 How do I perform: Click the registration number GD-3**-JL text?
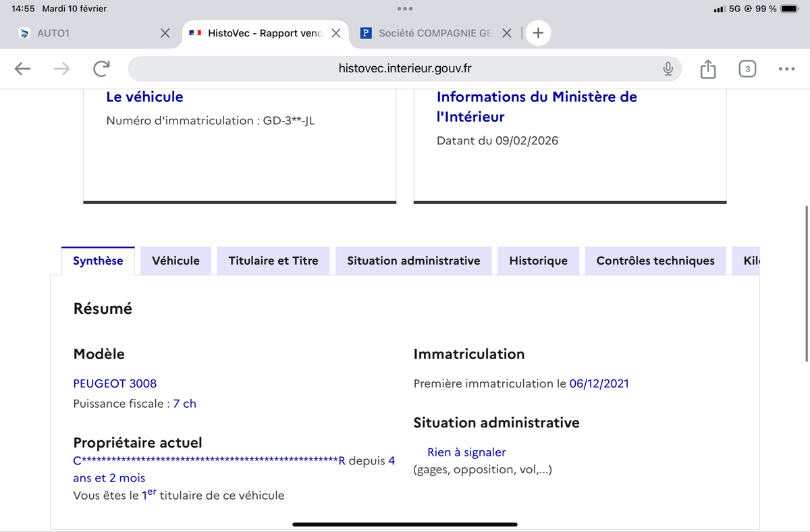pos(289,122)
